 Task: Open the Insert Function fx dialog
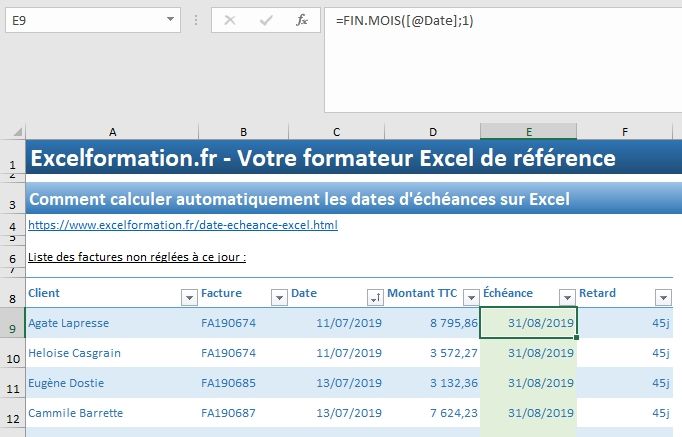[301, 19]
